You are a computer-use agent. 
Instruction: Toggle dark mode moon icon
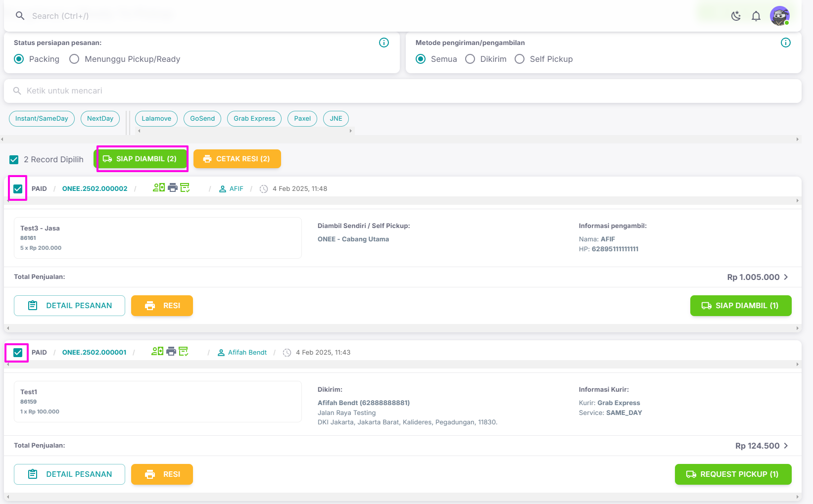pos(736,16)
